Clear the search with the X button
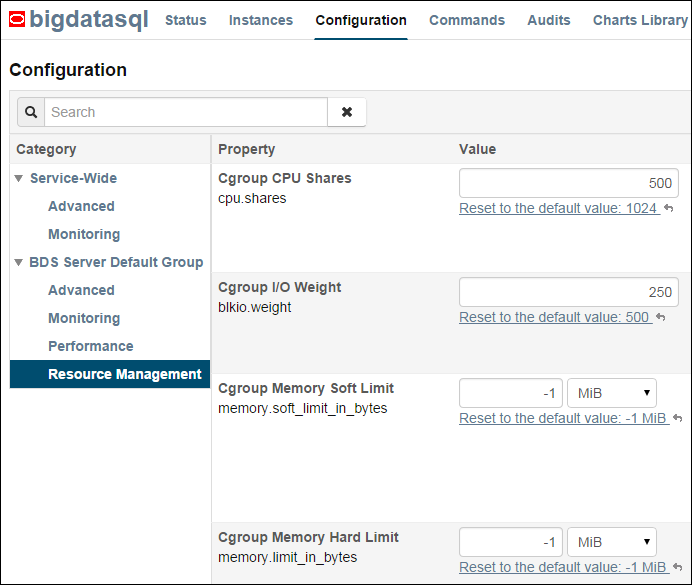 347,112
